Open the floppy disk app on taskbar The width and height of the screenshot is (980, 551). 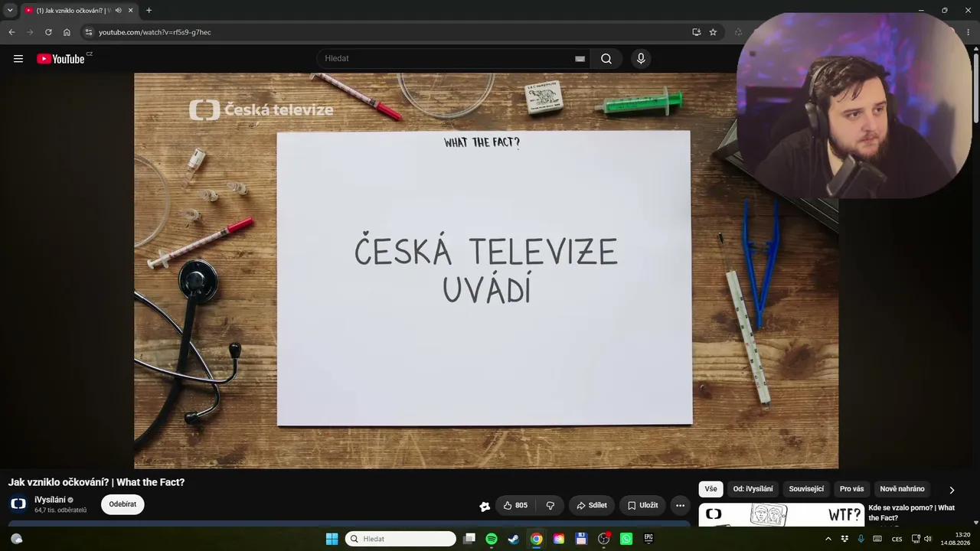pyautogui.click(x=581, y=539)
